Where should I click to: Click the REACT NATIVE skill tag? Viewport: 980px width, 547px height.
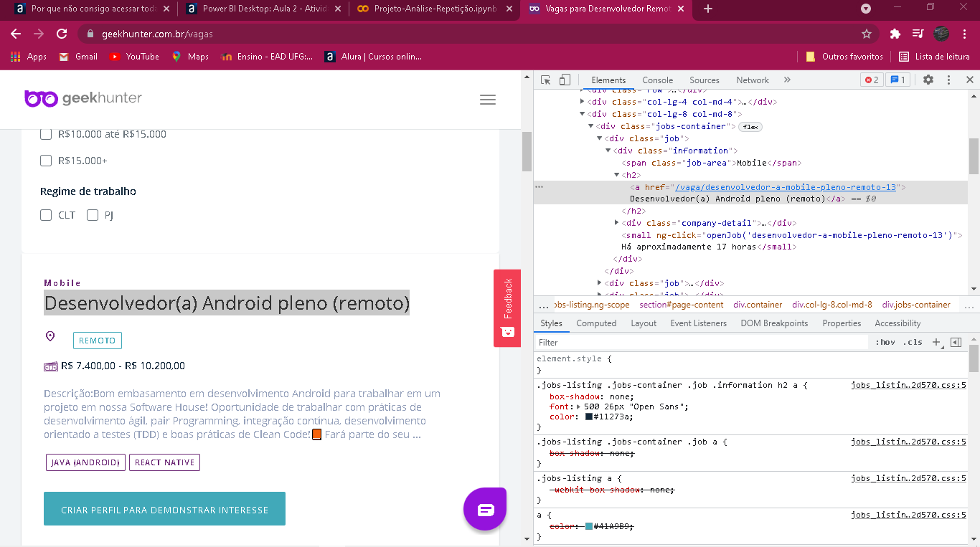pos(165,462)
